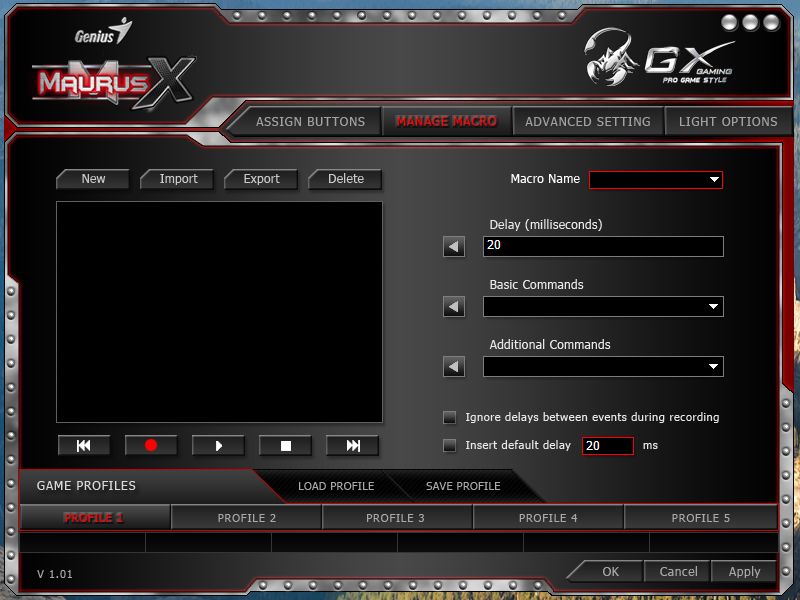Switch to Profile 2
Viewport: 800px width, 600px height.
246,518
